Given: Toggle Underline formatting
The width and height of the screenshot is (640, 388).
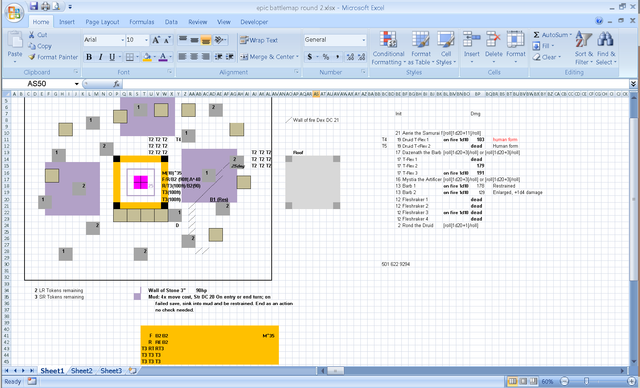Looking at the screenshot, I should (x=112, y=57).
